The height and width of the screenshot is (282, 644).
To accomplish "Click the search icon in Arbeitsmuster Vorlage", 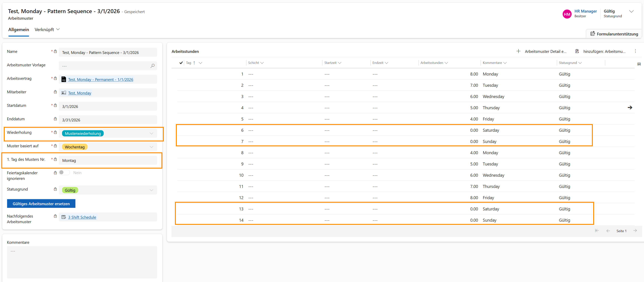I will 152,66.
